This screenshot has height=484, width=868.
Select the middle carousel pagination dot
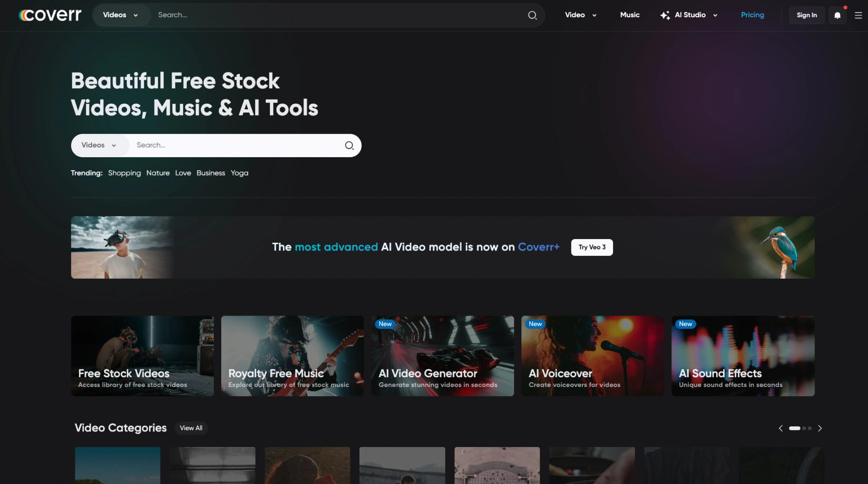804,429
